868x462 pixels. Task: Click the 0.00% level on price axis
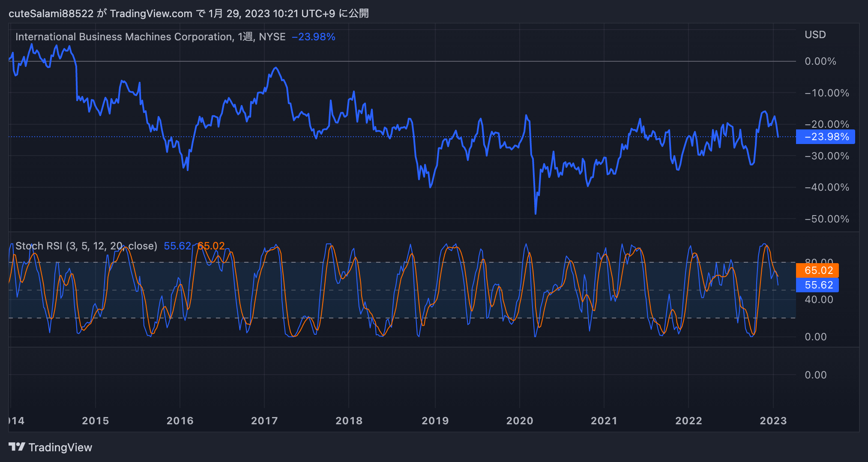pyautogui.click(x=820, y=61)
